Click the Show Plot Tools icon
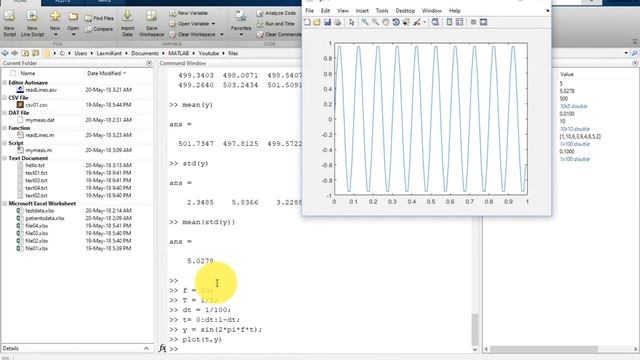Image resolution: width=640 pixels, height=360 pixels. click(483, 22)
